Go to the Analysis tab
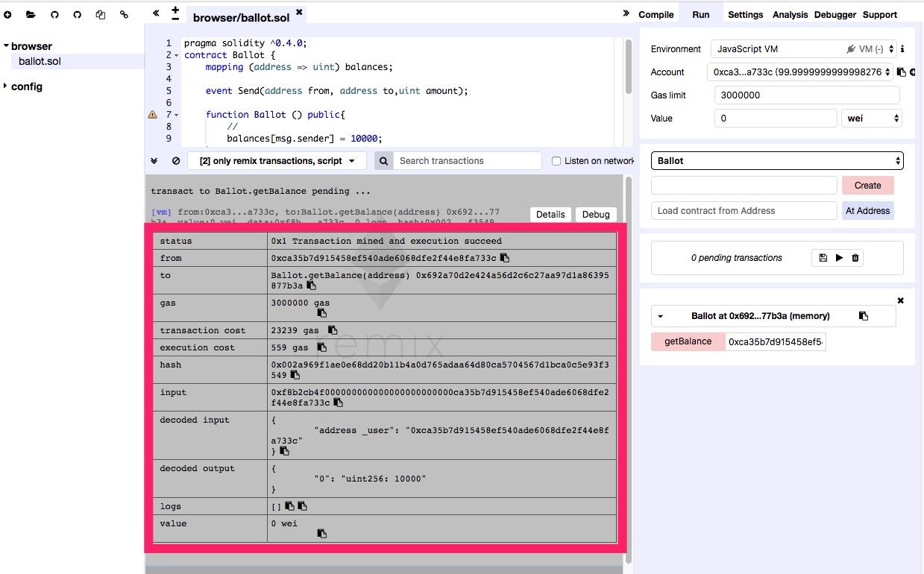The height and width of the screenshot is (574, 924). [x=791, y=14]
